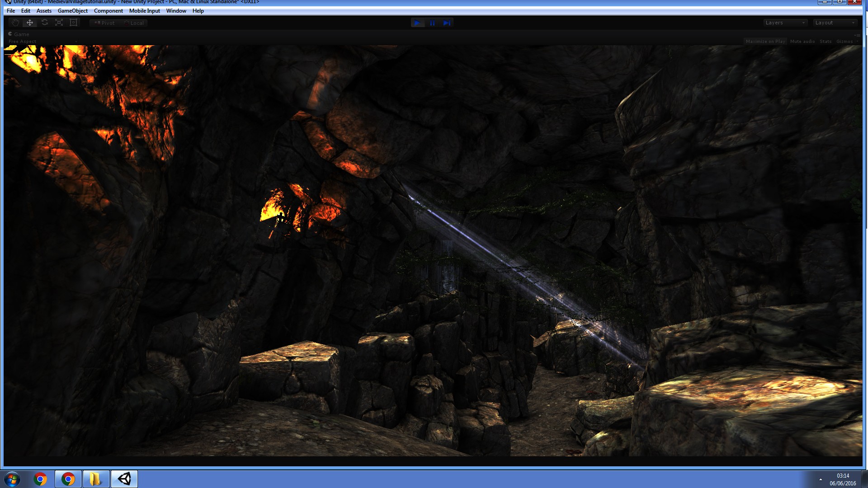This screenshot has height=488, width=868.
Task: Open the Layout dropdown
Action: (x=835, y=23)
